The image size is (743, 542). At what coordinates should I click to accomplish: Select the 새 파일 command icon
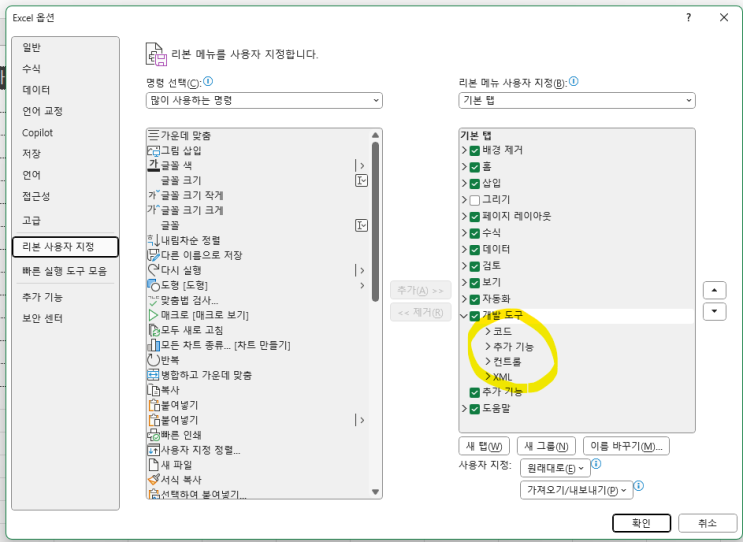pos(154,465)
